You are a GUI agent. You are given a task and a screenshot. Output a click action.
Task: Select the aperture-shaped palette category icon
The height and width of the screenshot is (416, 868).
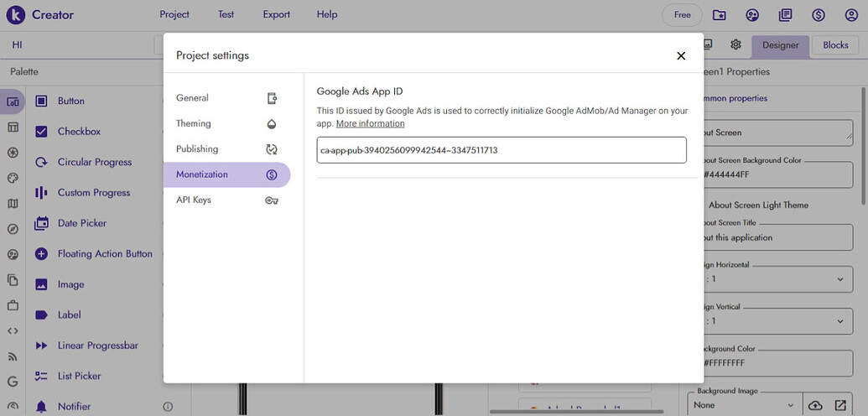tap(13, 153)
